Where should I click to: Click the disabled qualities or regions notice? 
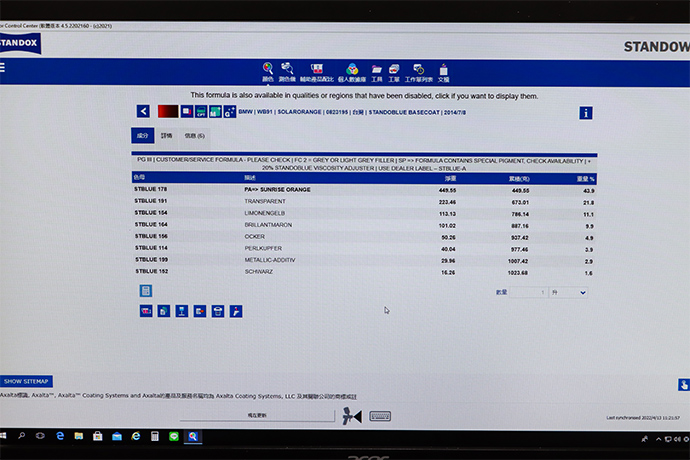(x=364, y=96)
